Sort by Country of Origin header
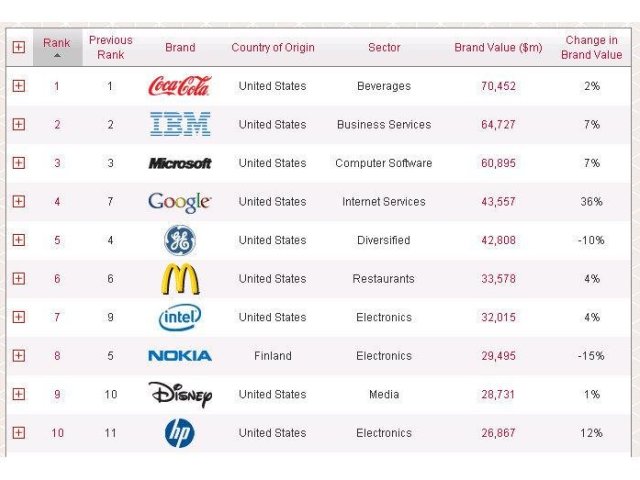Screen dimensions: 640x480 pyautogui.click(x=273, y=47)
